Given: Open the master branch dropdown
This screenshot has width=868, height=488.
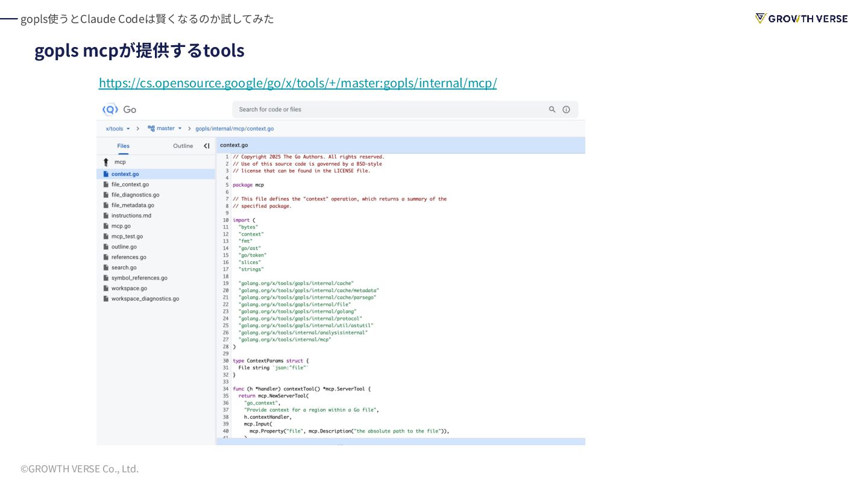Looking at the screenshot, I should [169, 129].
